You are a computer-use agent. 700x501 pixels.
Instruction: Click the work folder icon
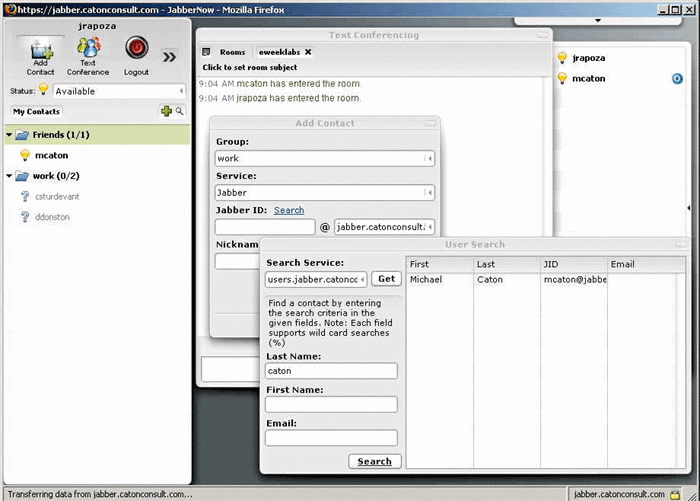coord(22,176)
